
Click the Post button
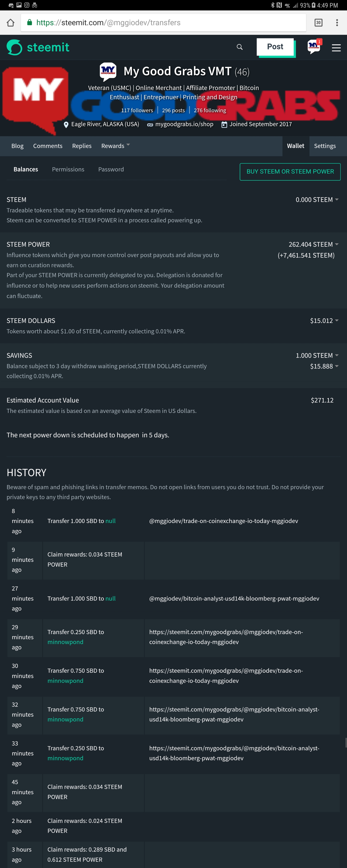pos(275,47)
